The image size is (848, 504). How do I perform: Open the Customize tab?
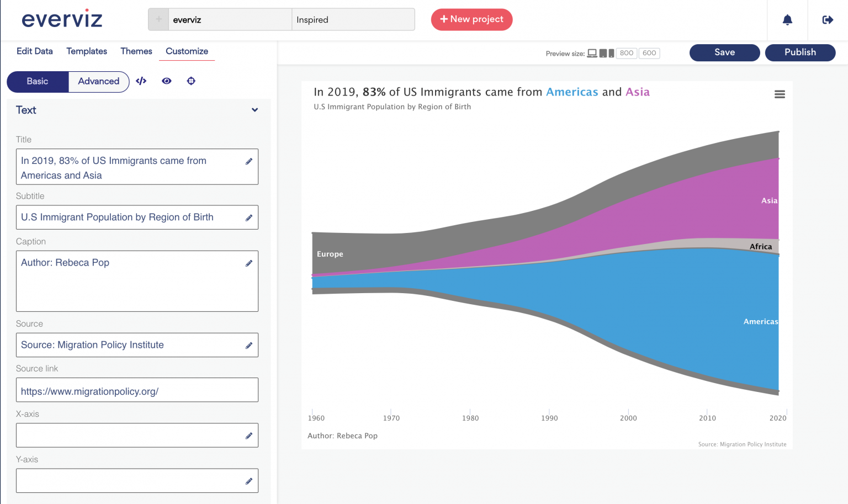pos(187,51)
